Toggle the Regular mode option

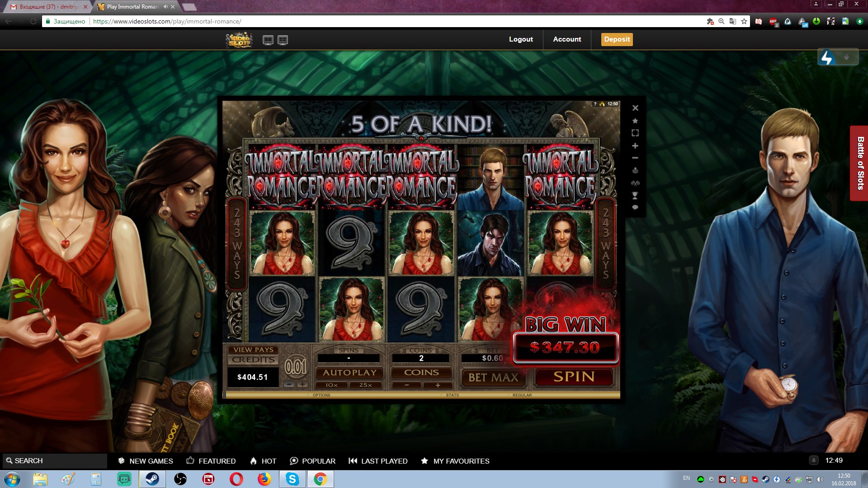[522, 395]
